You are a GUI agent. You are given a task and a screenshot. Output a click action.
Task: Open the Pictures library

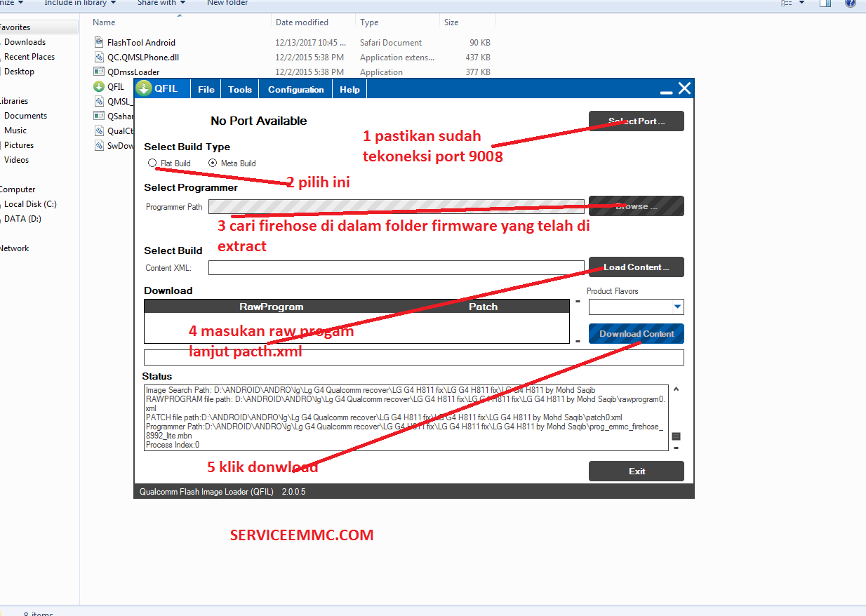click(18, 145)
